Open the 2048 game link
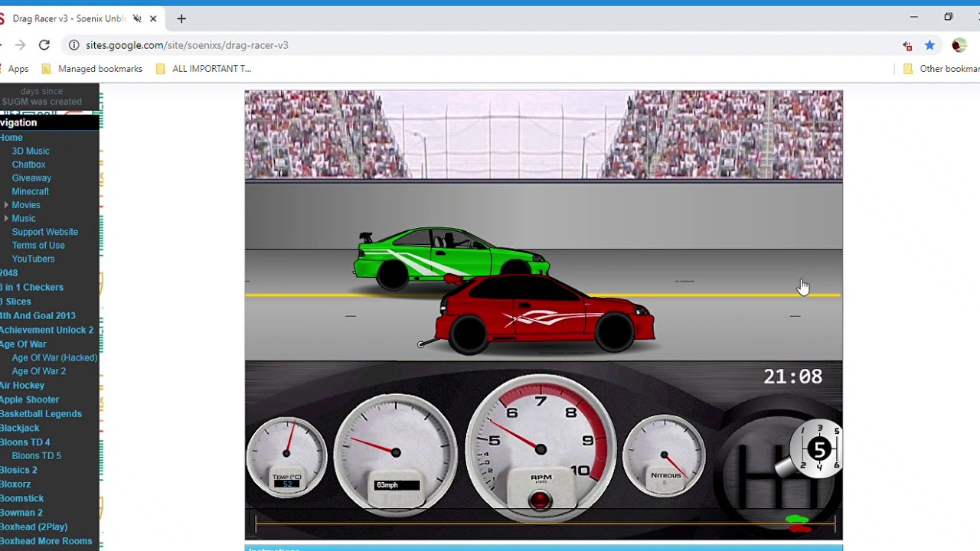This screenshot has height=551, width=980. point(8,273)
